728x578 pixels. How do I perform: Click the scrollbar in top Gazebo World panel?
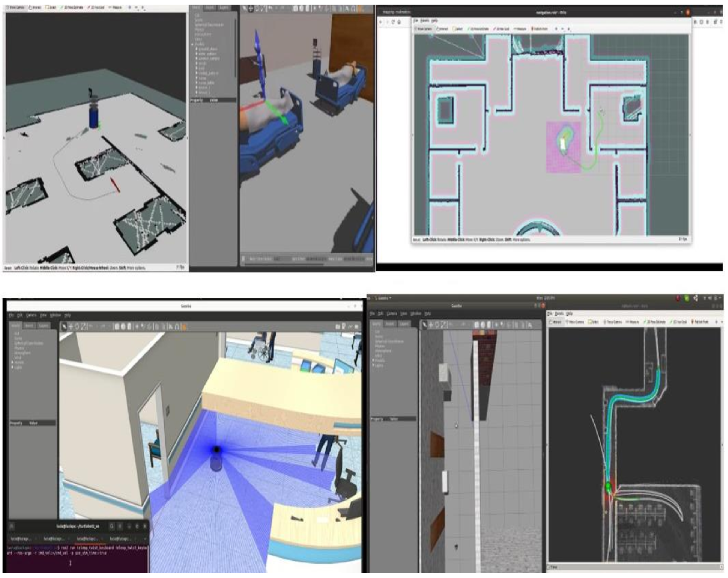click(x=235, y=47)
